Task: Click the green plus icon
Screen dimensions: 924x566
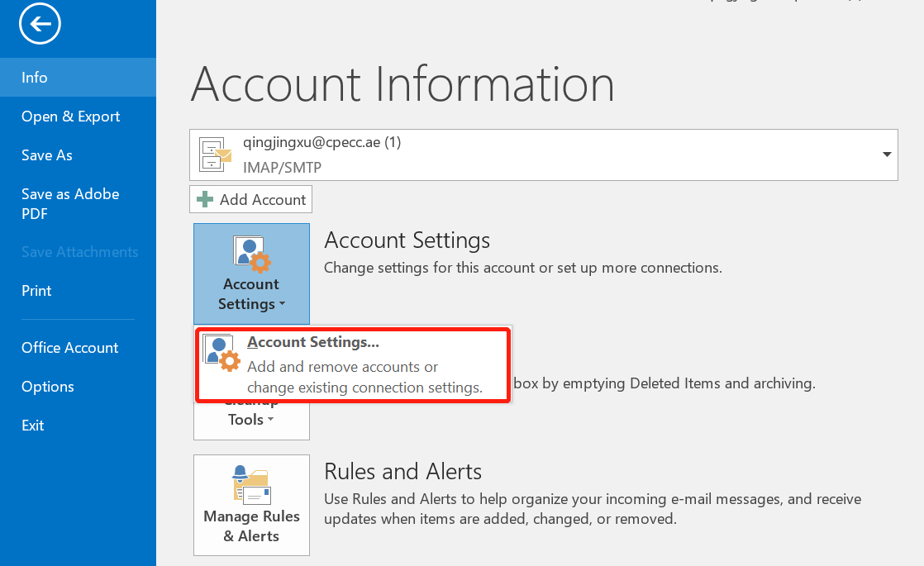Action: point(205,199)
